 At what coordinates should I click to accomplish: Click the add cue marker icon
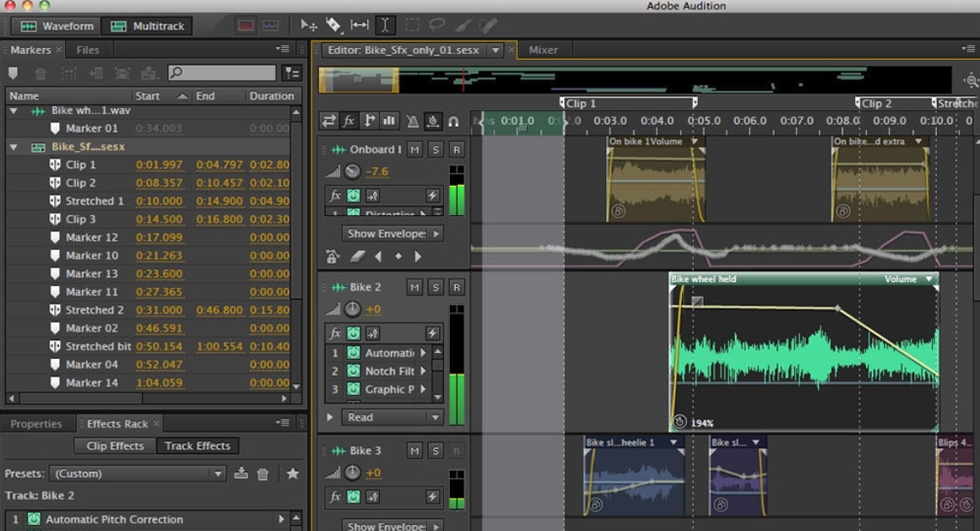14,73
